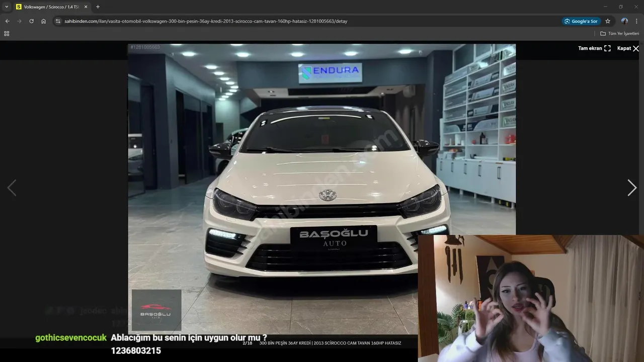
Task: Click the Başoğlu logo thumbnail
Action: coord(156,310)
